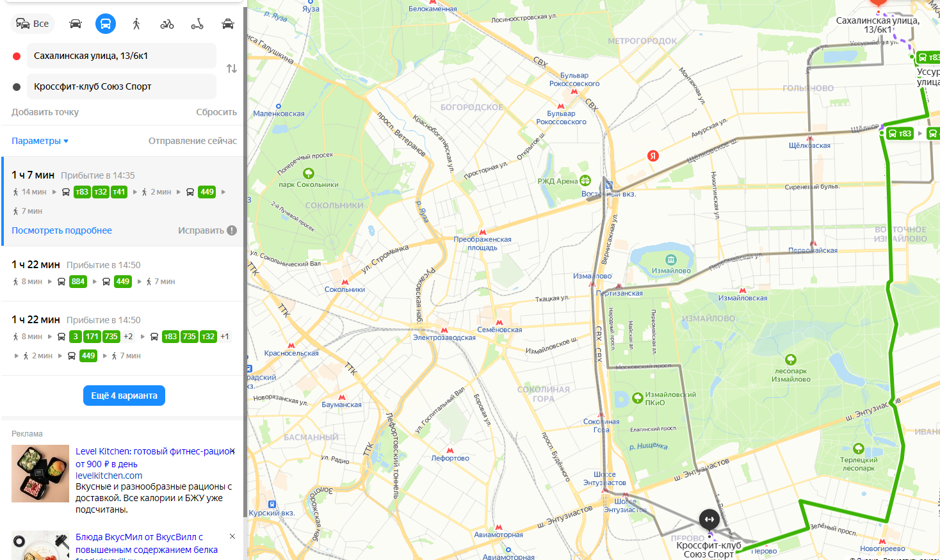
Task: Edit the Сахалинская улица, 13/6к1 start field
Action: (x=121, y=56)
